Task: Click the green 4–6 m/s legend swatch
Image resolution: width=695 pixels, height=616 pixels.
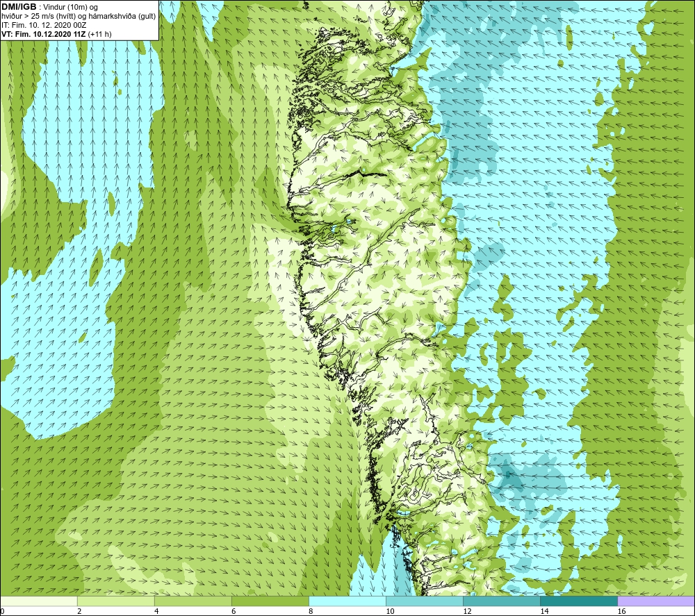Action: pos(193,601)
